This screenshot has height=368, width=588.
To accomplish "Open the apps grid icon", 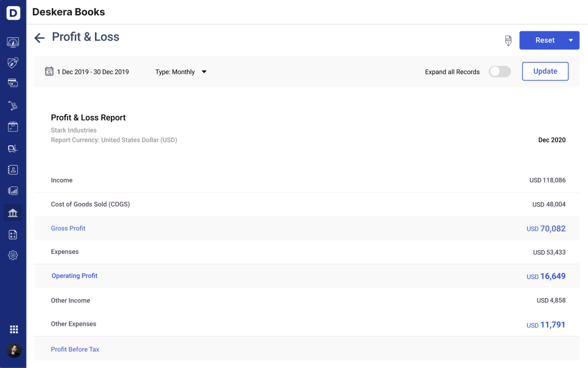I will (14, 329).
